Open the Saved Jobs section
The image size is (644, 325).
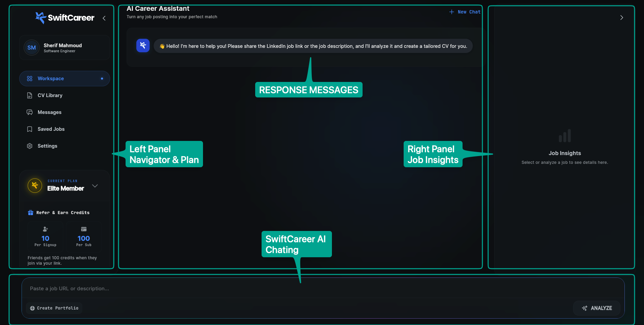(x=51, y=129)
